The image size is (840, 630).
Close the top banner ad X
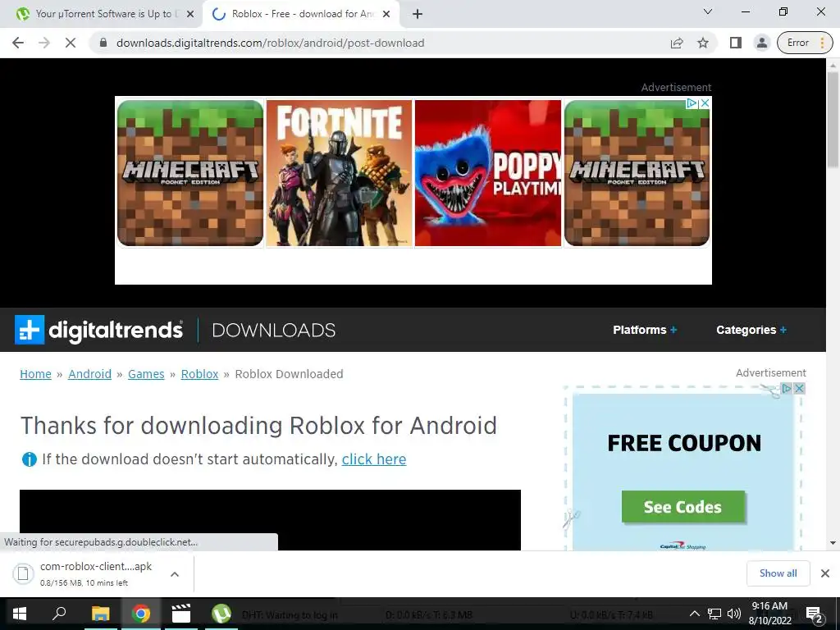[x=705, y=103]
